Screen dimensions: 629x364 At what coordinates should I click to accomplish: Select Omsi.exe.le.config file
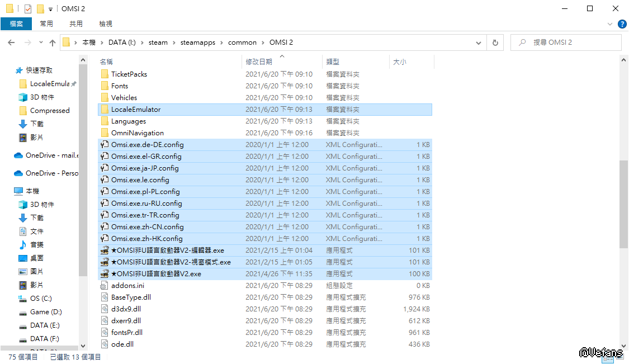coord(265,180)
